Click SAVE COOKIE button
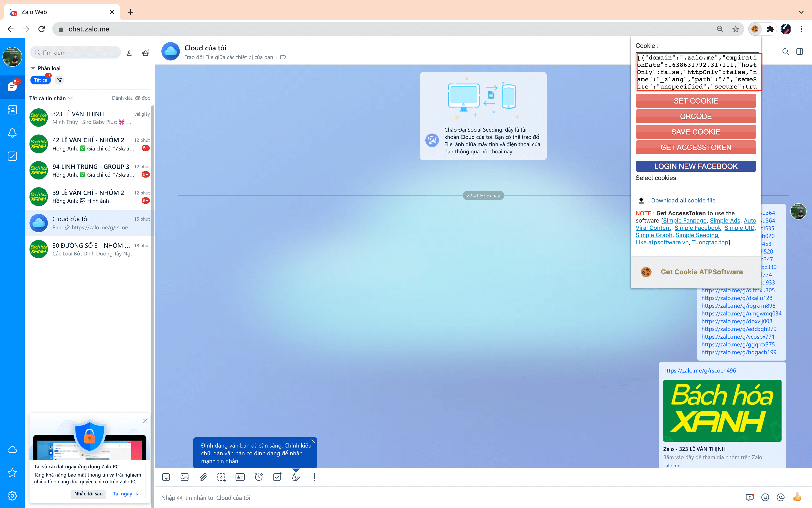 [696, 132]
